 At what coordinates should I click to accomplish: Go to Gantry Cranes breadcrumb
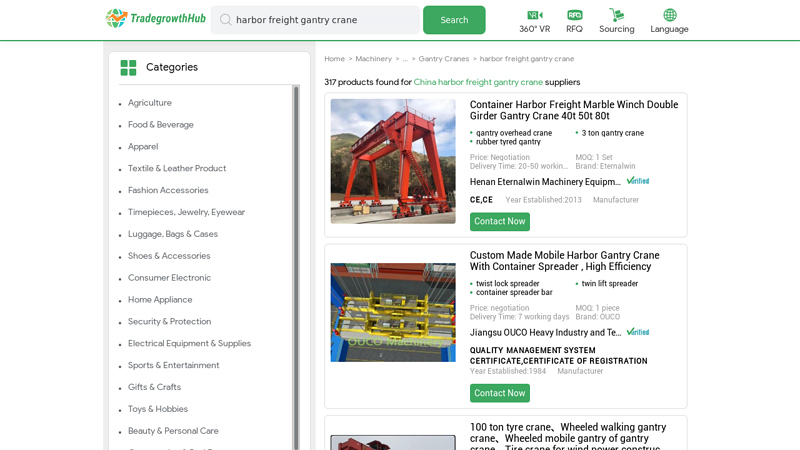pos(443,59)
